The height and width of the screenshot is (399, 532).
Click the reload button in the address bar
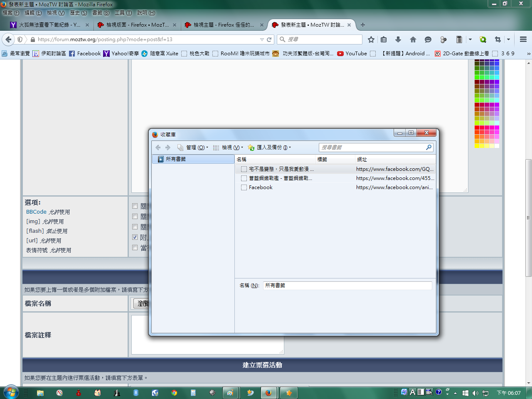point(269,39)
